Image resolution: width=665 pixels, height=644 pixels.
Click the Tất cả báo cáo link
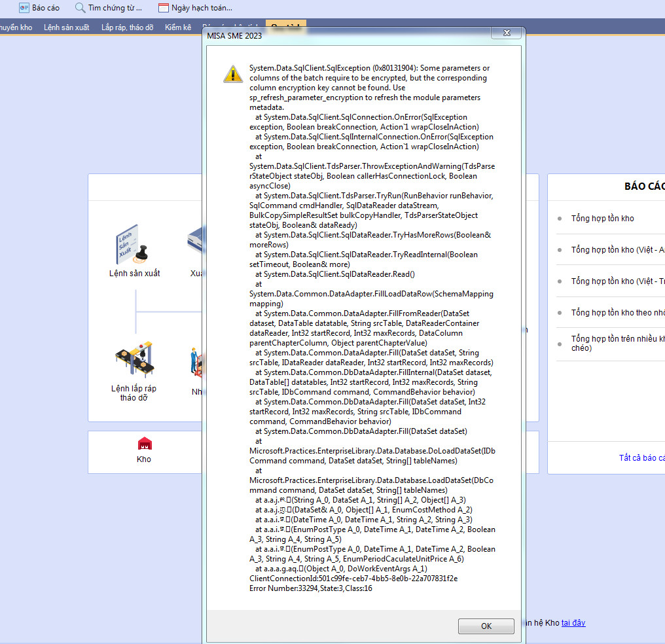click(x=641, y=458)
